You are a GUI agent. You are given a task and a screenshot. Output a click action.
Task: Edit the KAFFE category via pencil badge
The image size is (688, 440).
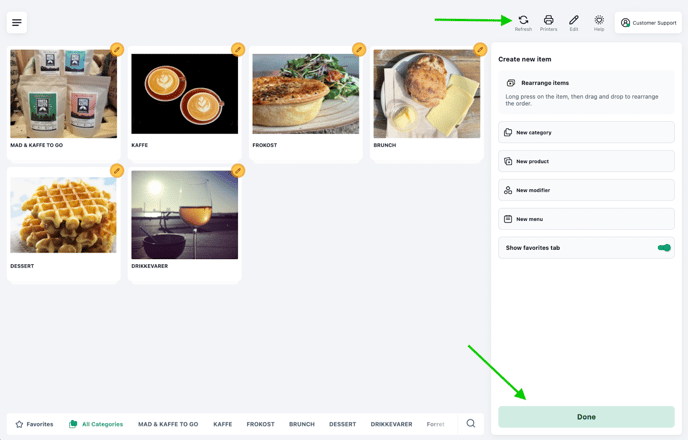tap(238, 49)
